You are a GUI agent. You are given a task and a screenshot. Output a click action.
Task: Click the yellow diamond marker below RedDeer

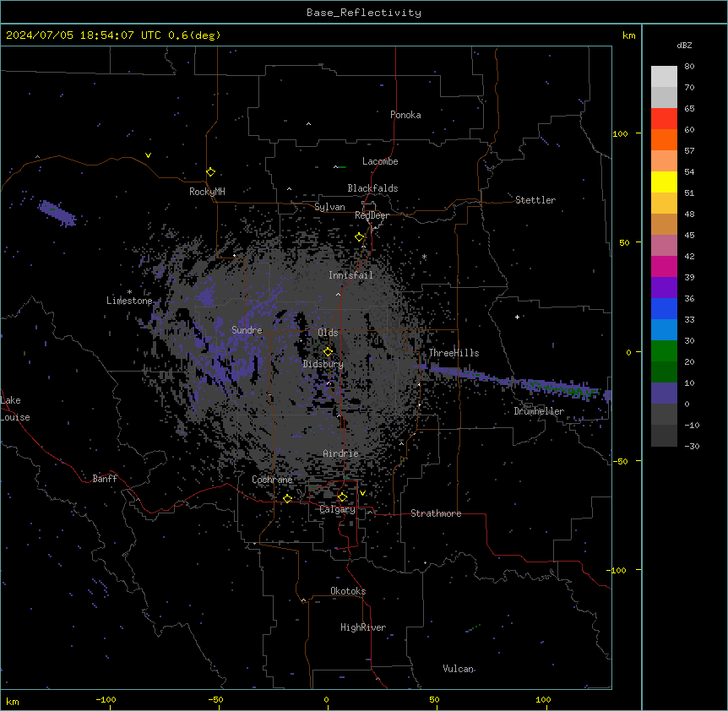[x=360, y=237]
